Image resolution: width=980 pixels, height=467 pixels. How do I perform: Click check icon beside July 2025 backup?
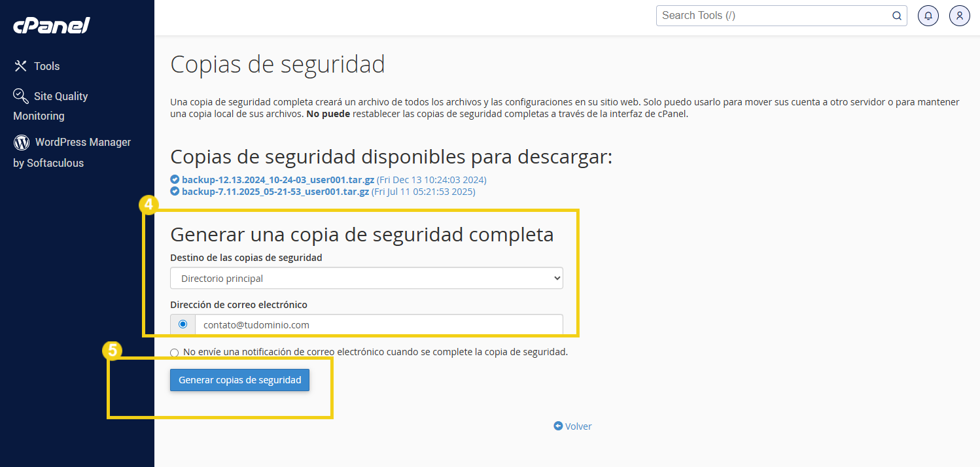point(175,192)
